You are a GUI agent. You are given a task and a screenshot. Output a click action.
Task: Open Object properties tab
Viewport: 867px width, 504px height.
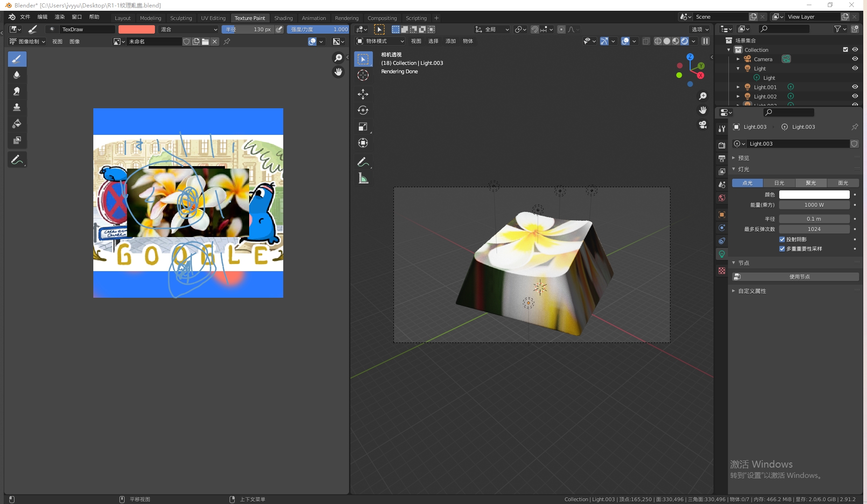tap(722, 215)
